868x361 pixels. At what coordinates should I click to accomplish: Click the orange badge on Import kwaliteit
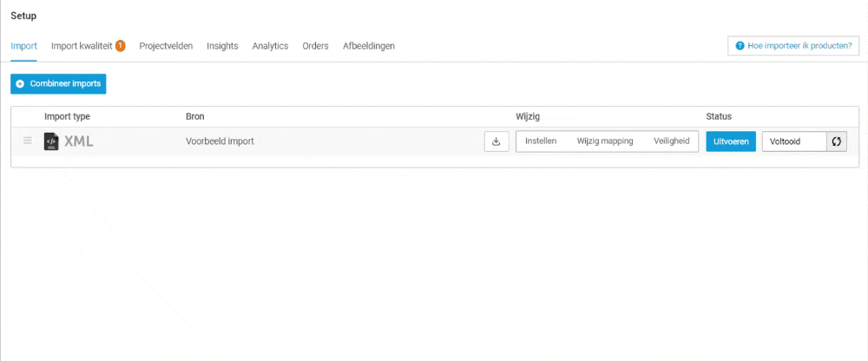point(120,45)
